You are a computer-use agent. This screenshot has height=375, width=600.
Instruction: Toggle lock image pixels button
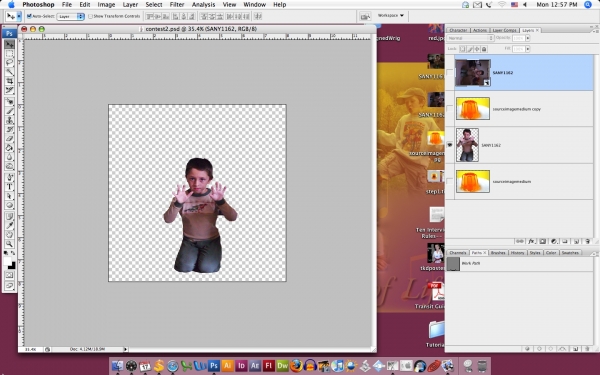pyautogui.click(x=470, y=49)
